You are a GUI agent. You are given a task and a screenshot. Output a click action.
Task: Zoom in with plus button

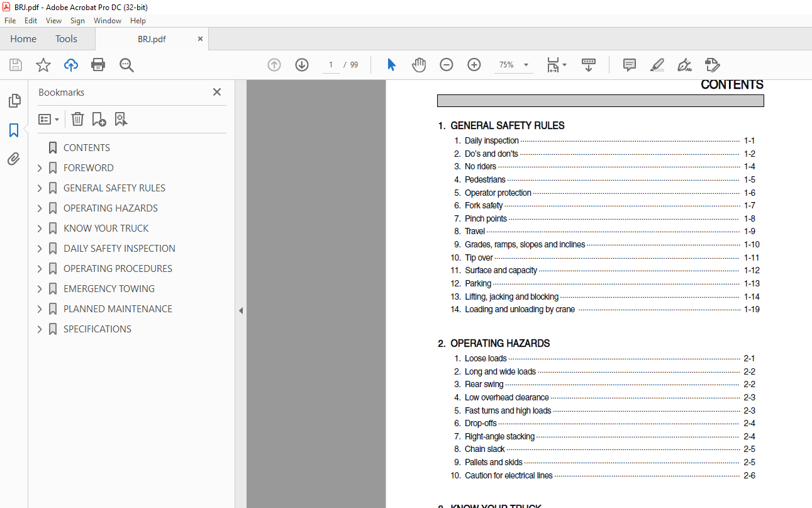(x=474, y=65)
